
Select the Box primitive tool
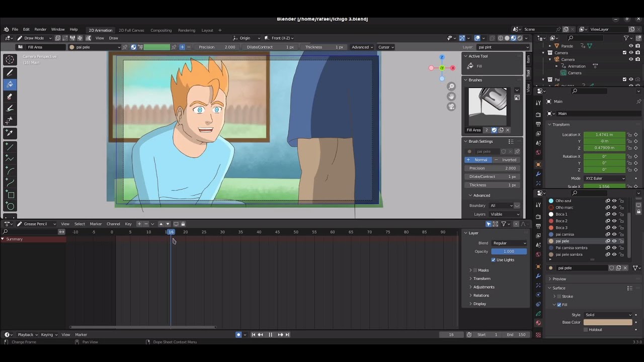(x=10, y=195)
